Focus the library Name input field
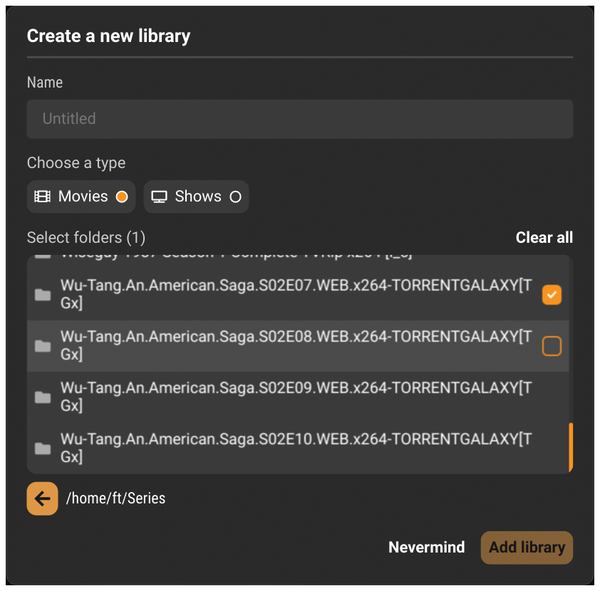This screenshot has width=600, height=591. coord(300,119)
